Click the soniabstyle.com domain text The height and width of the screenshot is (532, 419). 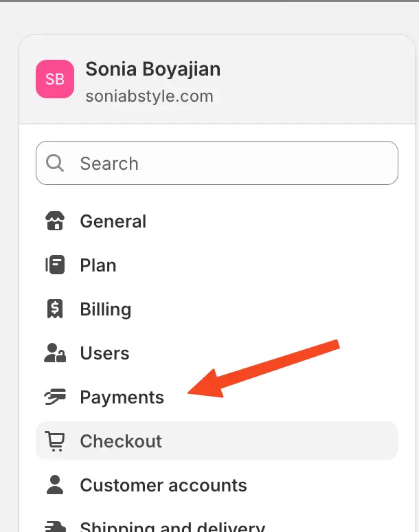(x=149, y=96)
